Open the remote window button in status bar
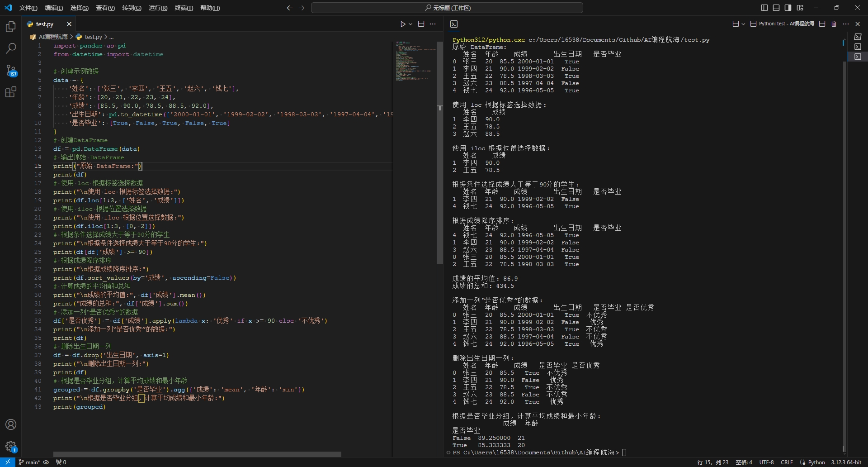Image resolution: width=868 pixels, height=467 pixels. 7,462
